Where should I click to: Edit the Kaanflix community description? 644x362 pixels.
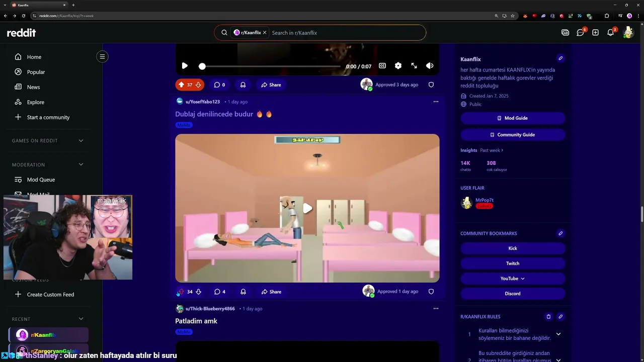[x=560, y=58]
